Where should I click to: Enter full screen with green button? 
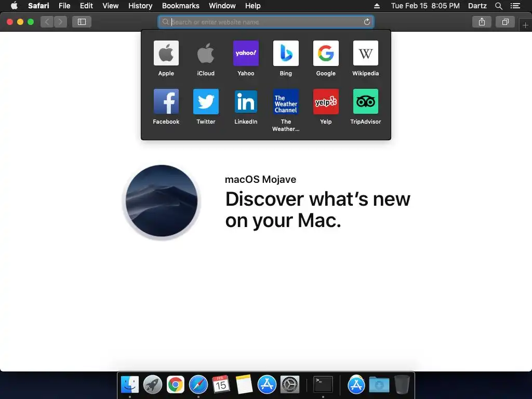tap(31, 22)
